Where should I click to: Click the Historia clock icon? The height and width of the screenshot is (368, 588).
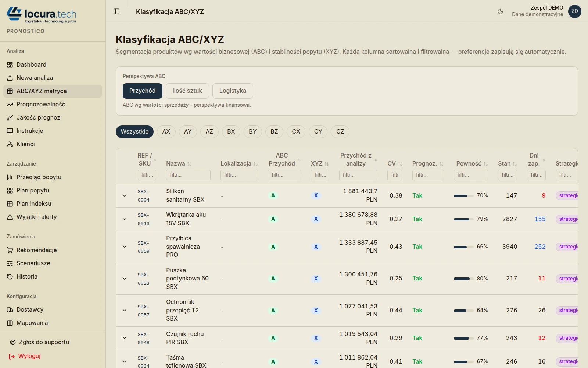[10, 277]
